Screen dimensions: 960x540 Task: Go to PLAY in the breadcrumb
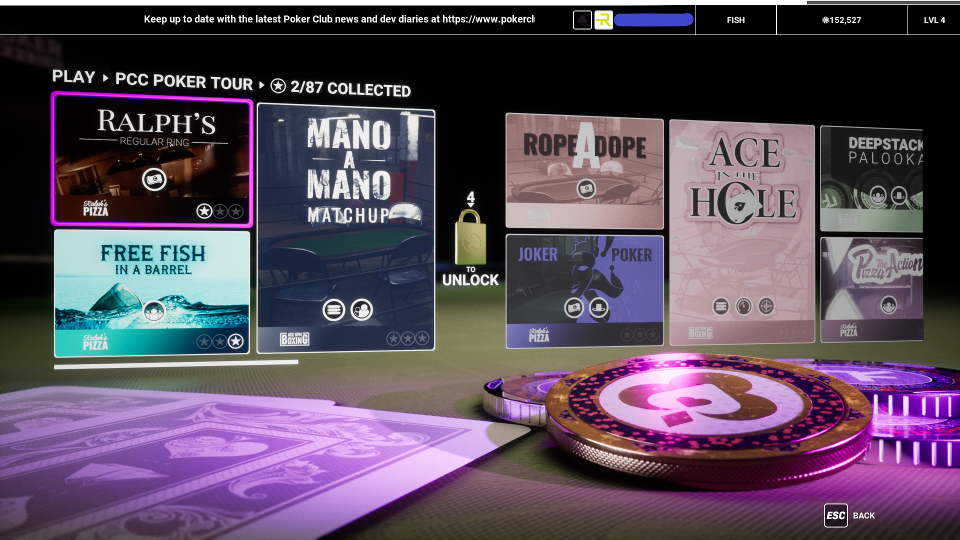(73, 77)
